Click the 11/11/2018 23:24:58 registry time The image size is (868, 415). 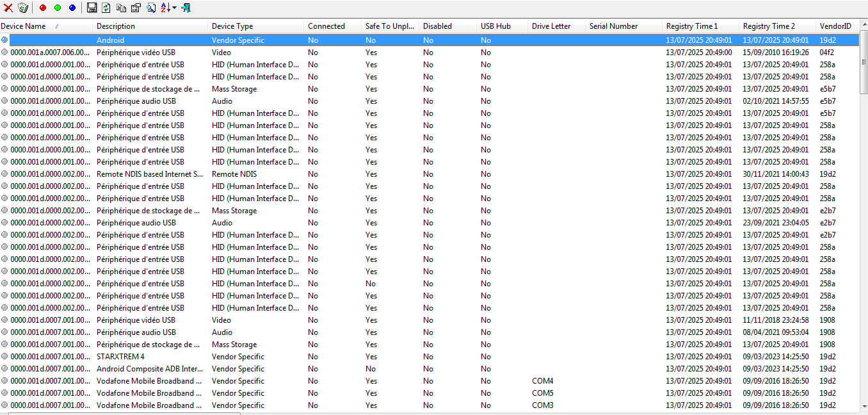(776, 320)
